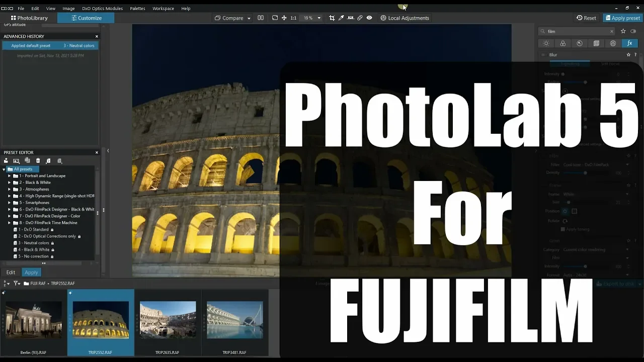
Task: Close the Advanced History panel
Action: pos(97,36)
